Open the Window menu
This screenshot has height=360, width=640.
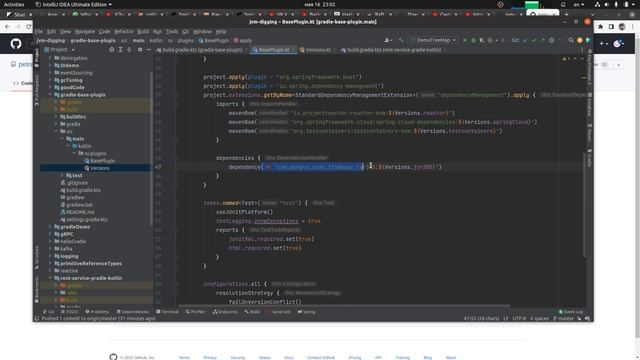pos(202,31)
